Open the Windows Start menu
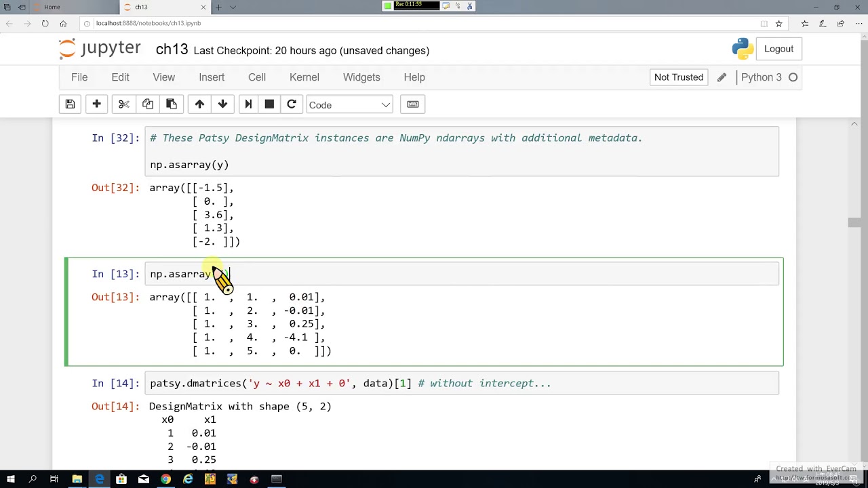The image size is (868, 488). tap(10, 479)
